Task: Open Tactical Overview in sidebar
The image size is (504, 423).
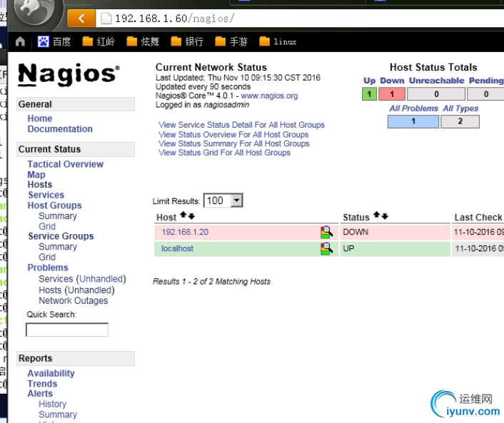Action: (66, 164)
